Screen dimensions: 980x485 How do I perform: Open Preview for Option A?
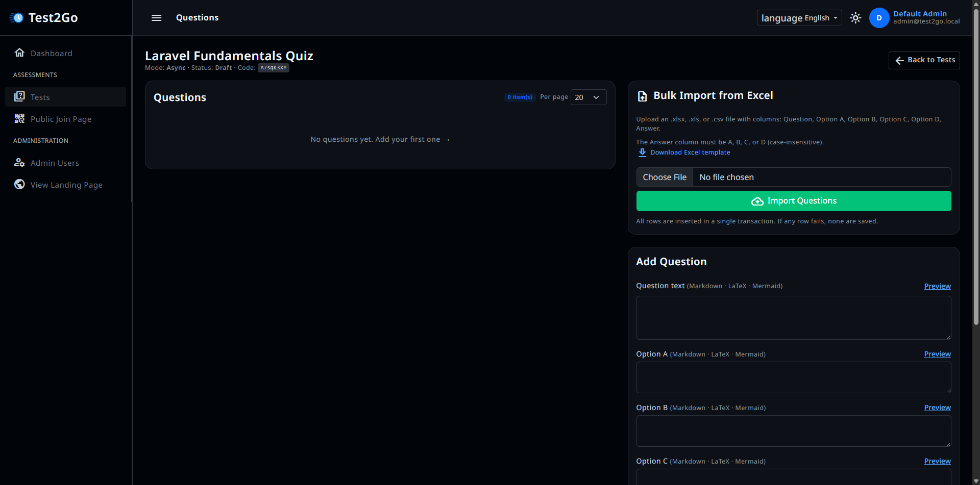[x=937, y=354]
